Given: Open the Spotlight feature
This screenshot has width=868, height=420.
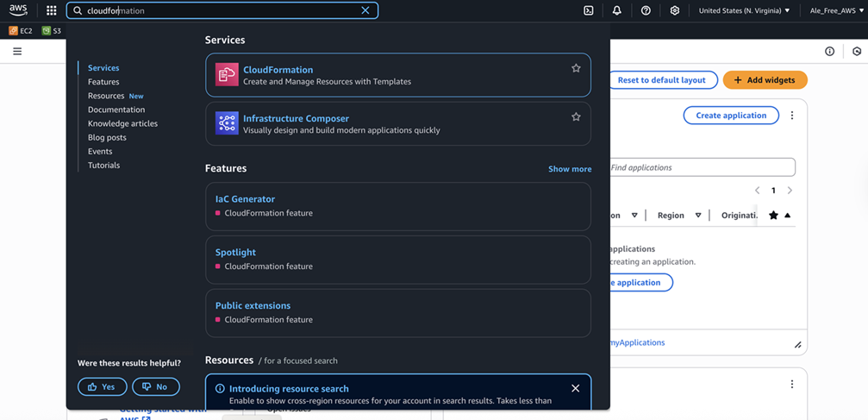Looking at the screenshot, I should tap(235, 252).
